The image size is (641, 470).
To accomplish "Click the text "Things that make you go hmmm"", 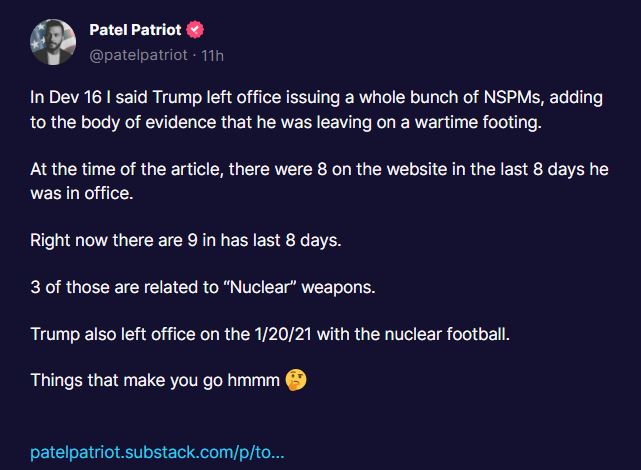I will tap(155, 381).
